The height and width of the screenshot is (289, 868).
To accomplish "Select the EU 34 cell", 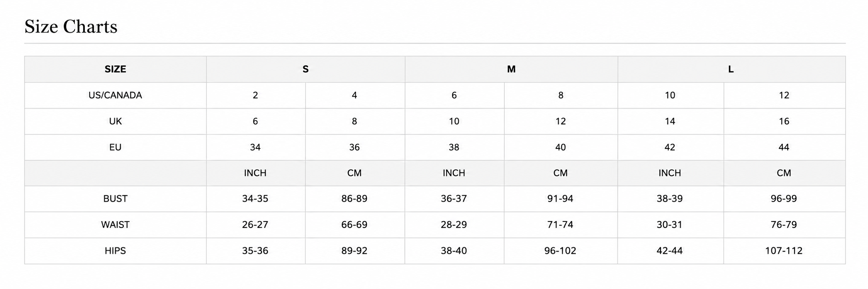I will click(256, 147).
